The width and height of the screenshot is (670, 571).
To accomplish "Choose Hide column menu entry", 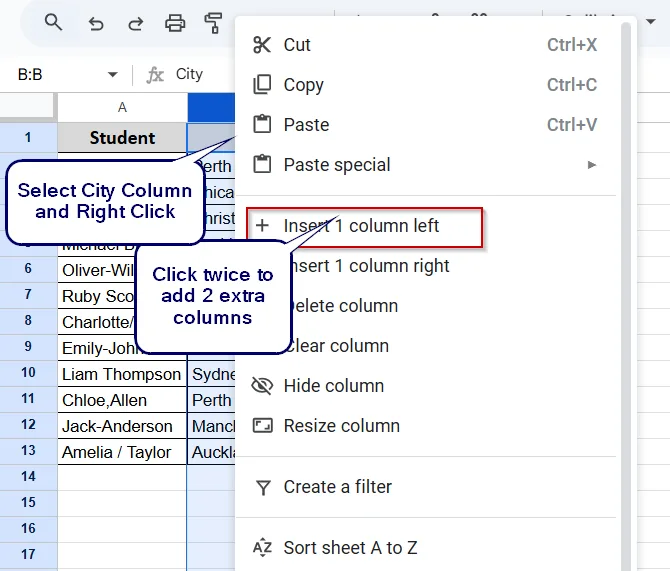I will 425,386.
